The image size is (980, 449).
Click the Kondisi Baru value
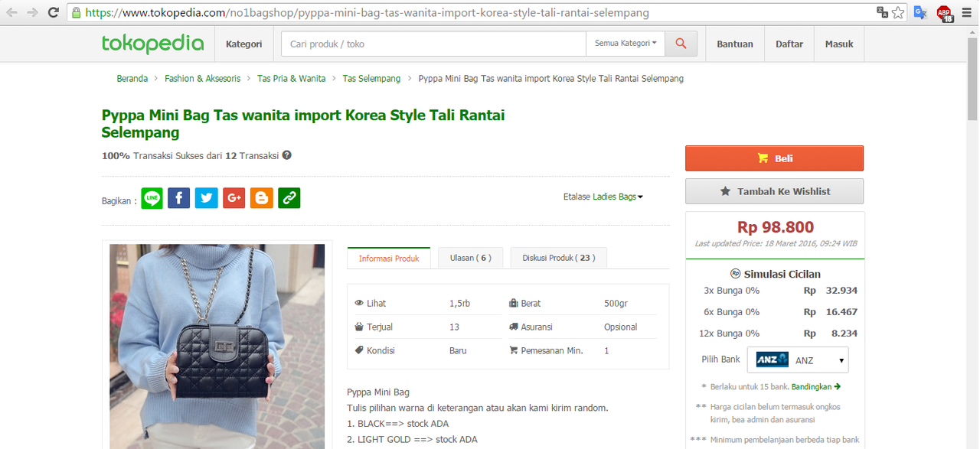click(458, 350)
